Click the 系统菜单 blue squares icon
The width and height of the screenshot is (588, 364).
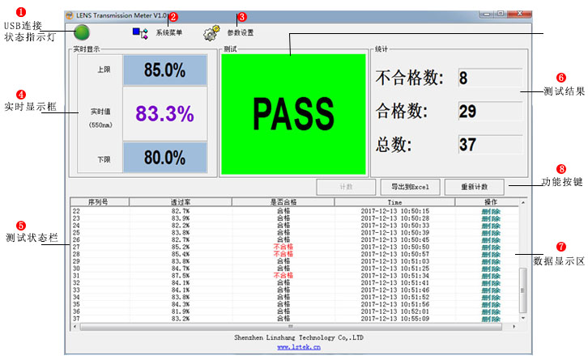[x=139, y=32]
